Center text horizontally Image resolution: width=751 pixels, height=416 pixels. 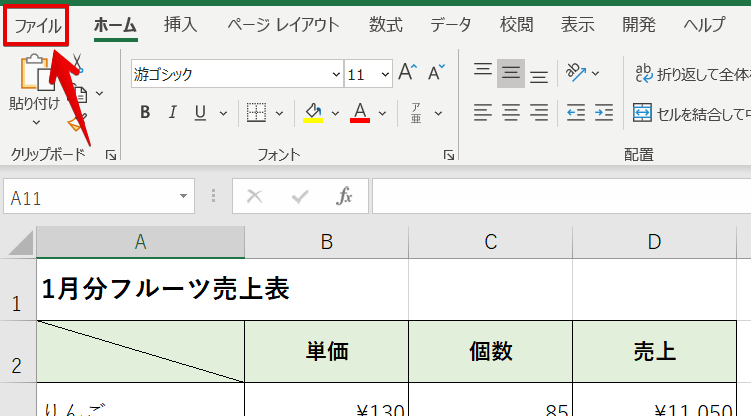[x=511, y=113]
